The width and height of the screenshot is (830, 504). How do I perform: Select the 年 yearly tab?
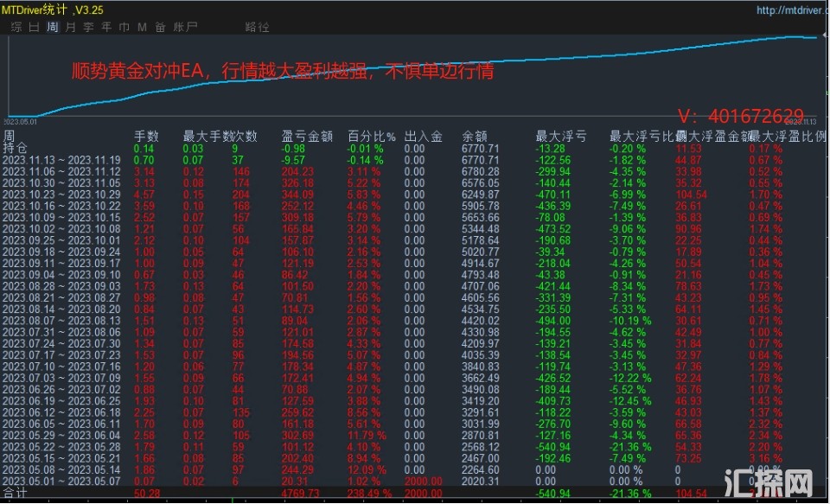pyautogui.click(x=105, y=27)
